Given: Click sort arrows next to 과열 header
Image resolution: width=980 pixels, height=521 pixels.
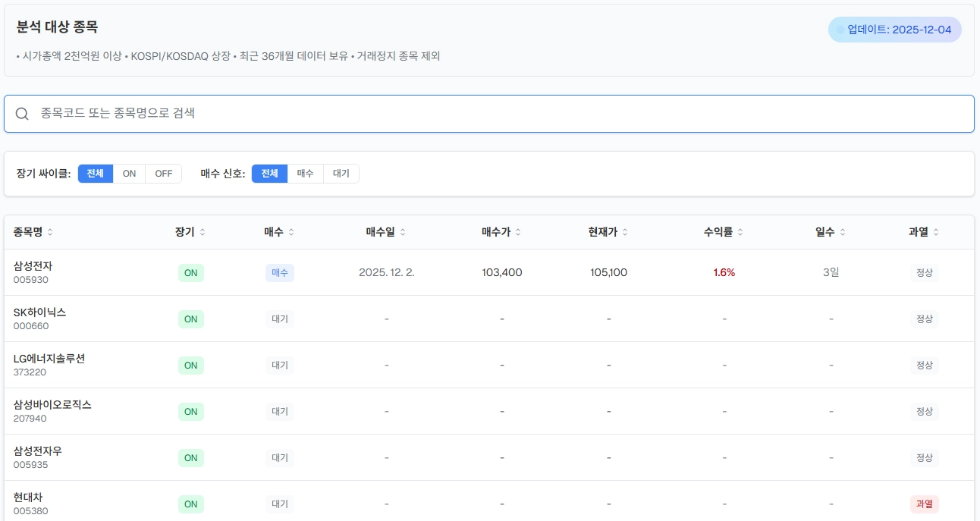Looking at the screenshot, I should [936, 232].
